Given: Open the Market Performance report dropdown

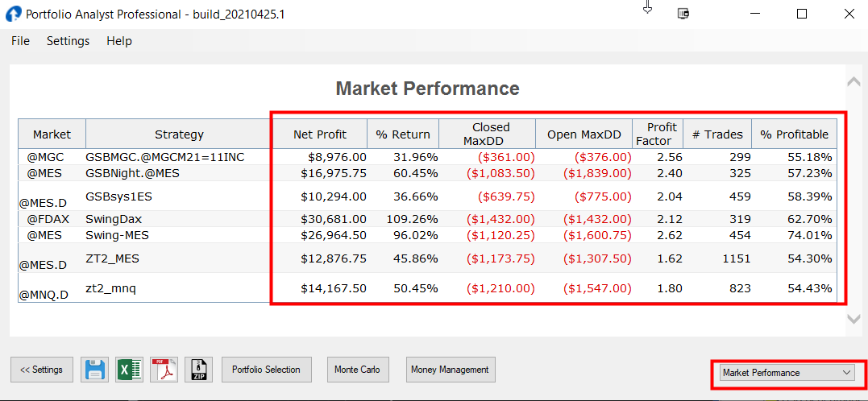Looking at the screenshot, I should (787, 373).
